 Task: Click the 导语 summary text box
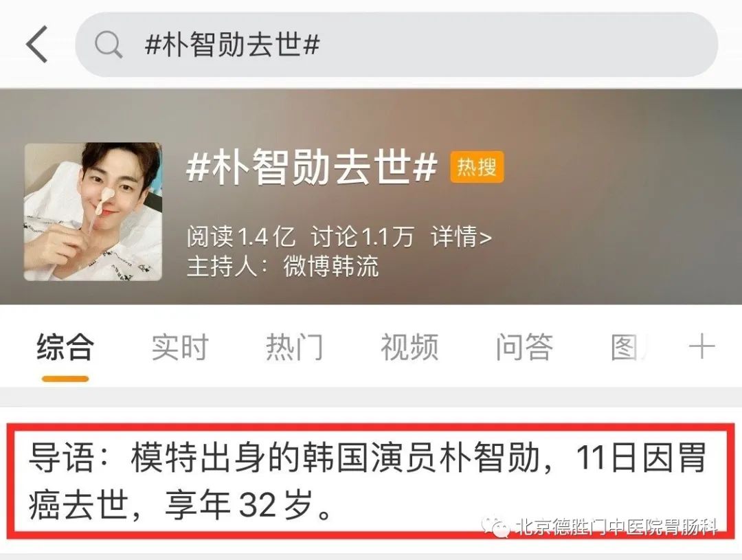371,481
